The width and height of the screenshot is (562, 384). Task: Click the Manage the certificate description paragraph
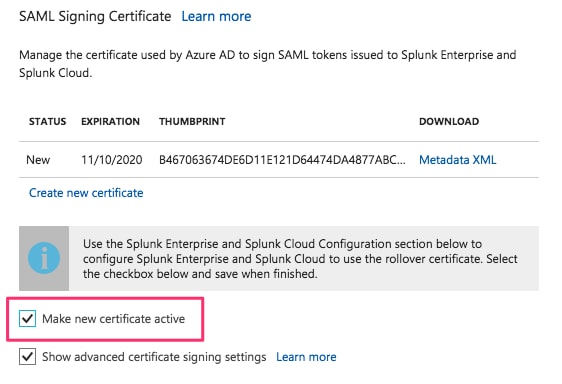coord(267,64)
